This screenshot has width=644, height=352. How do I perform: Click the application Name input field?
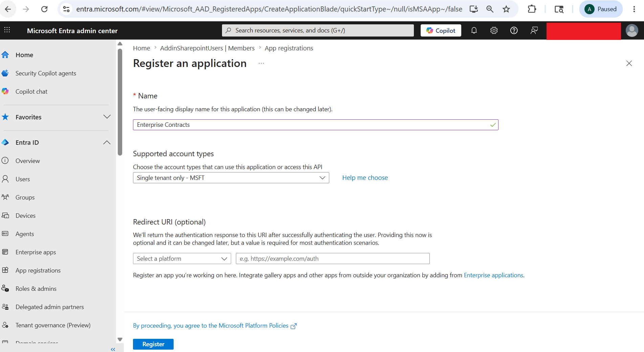pyautogui.click(x=316, y=125)
